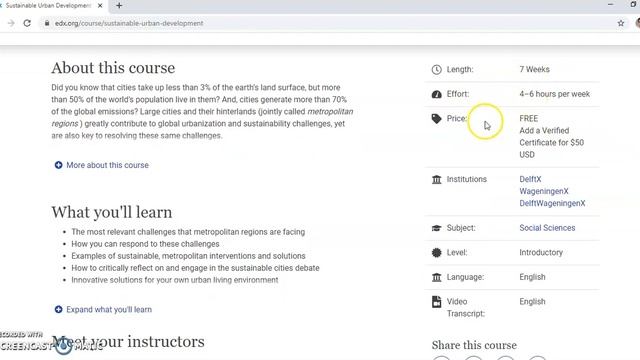640x360 pixels.
Task: Click the forward navigation arrow
Action: [x=11, y=23]
